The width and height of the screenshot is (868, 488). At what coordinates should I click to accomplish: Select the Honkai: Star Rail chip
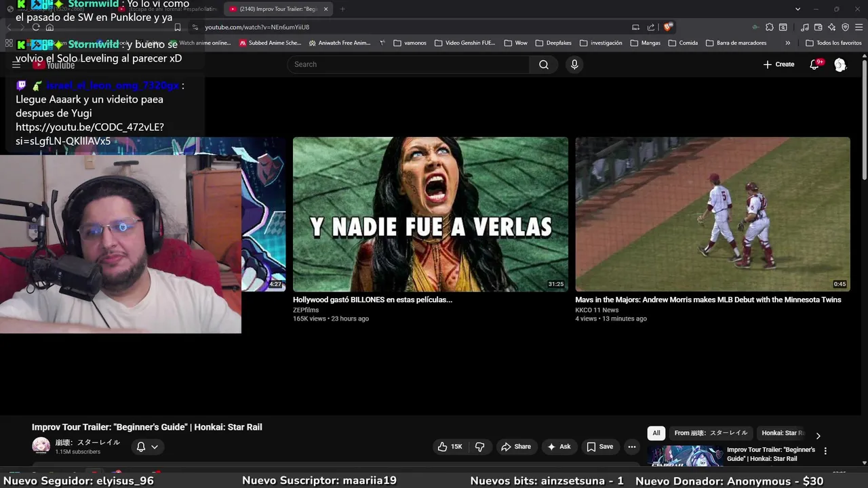[783, 433]
